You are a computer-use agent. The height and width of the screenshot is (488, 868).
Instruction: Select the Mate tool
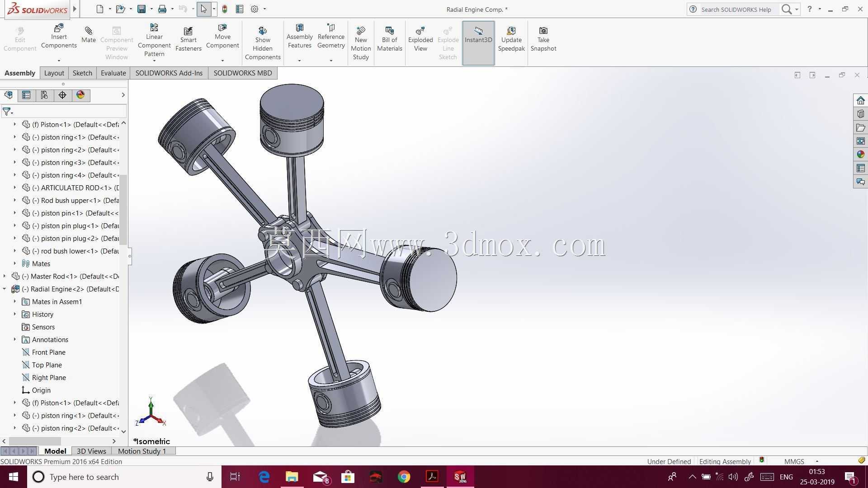(89, 35)
